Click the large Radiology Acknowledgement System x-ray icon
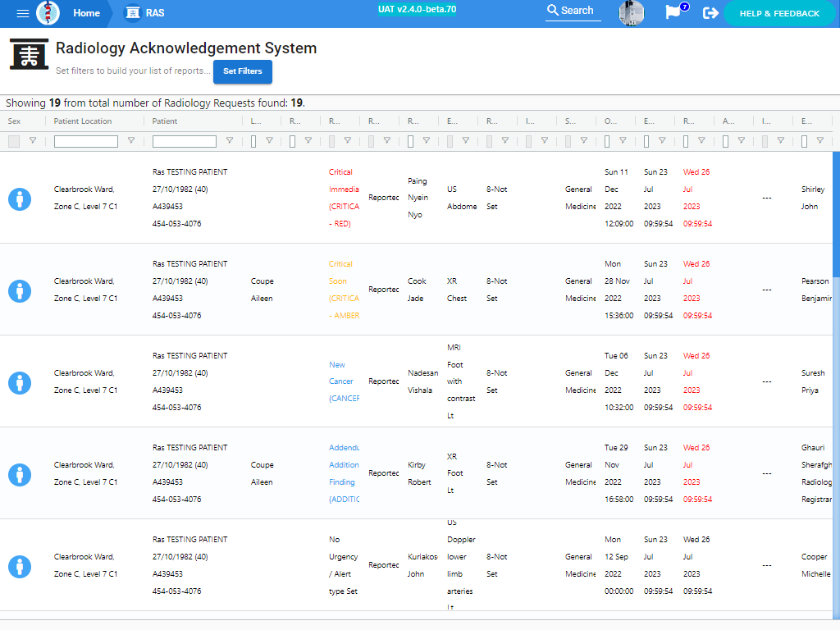840x630 pixels. (x=29, y=54)
